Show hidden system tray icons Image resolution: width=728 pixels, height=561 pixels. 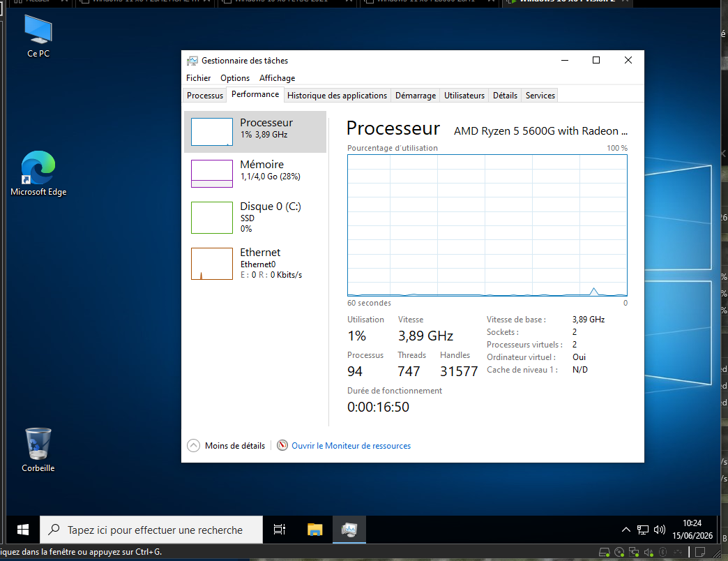(x=626, y=530)
